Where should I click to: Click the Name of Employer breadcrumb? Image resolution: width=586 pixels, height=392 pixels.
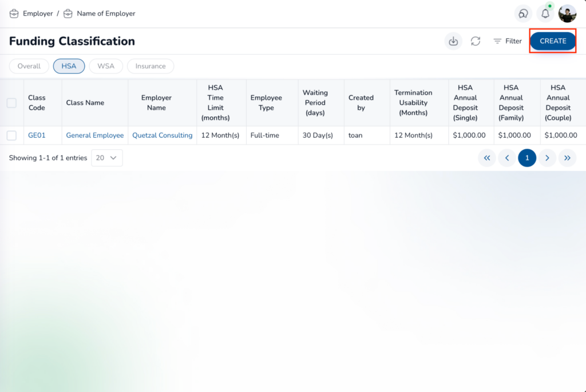pyautogui.click(x=106, y=14)
